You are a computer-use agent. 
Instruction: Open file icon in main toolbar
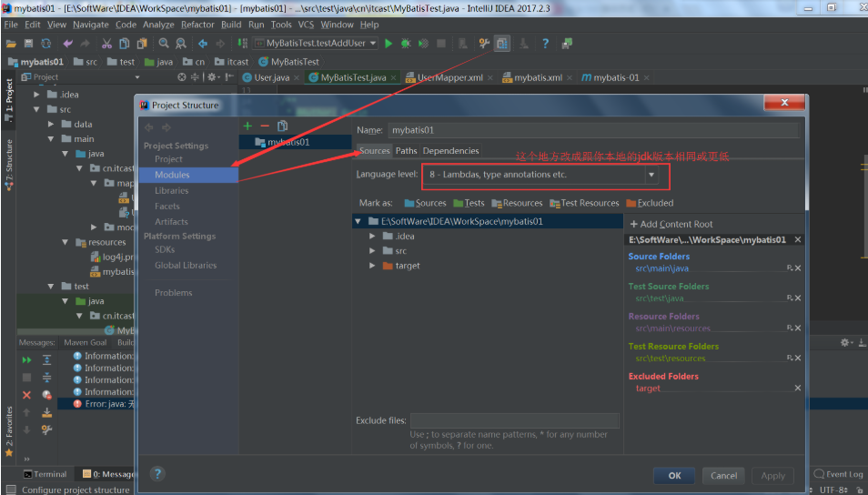[11, 43]
